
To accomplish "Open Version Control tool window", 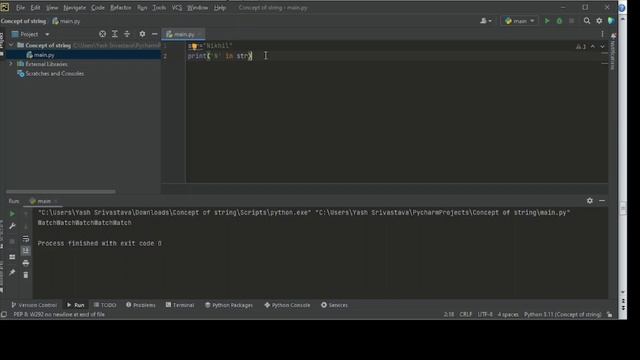I will pos(34,305).
